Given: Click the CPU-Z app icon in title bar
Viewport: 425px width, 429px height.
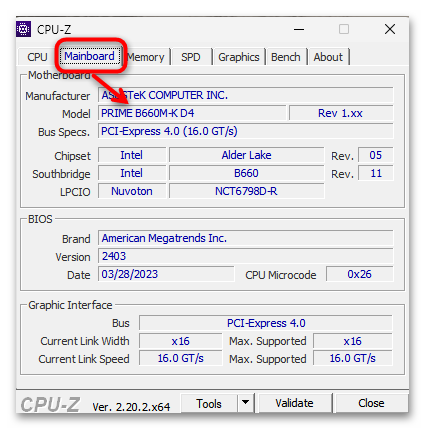Looking at the screenshot, I should click(x=23, y=29).
